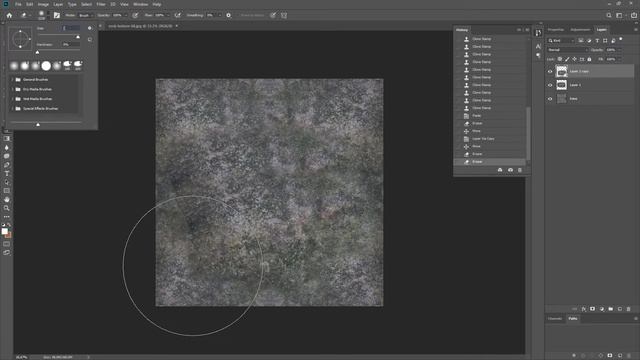Toggle pressure for size icon
Screen dimensions: 640x360
pyautogui.click(x=273, y=15)
